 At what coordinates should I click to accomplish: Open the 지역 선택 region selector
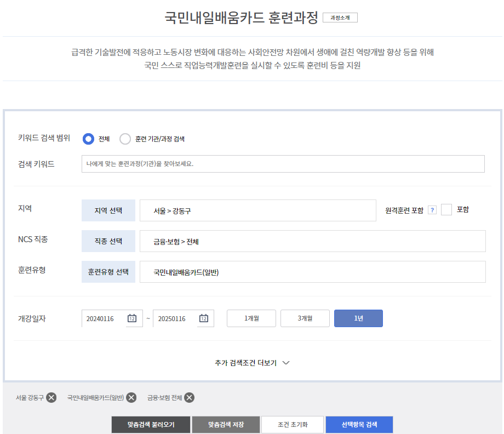pos(108,210)
